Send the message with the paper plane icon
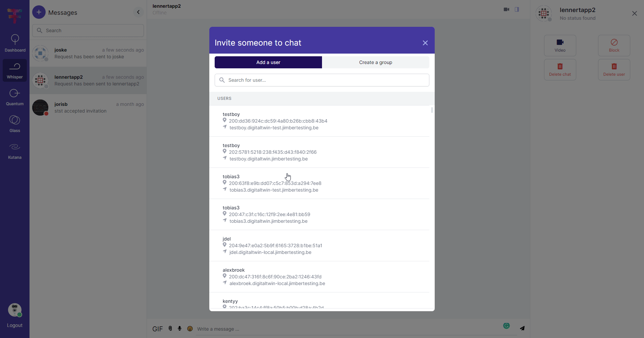 tap(523, 329)
